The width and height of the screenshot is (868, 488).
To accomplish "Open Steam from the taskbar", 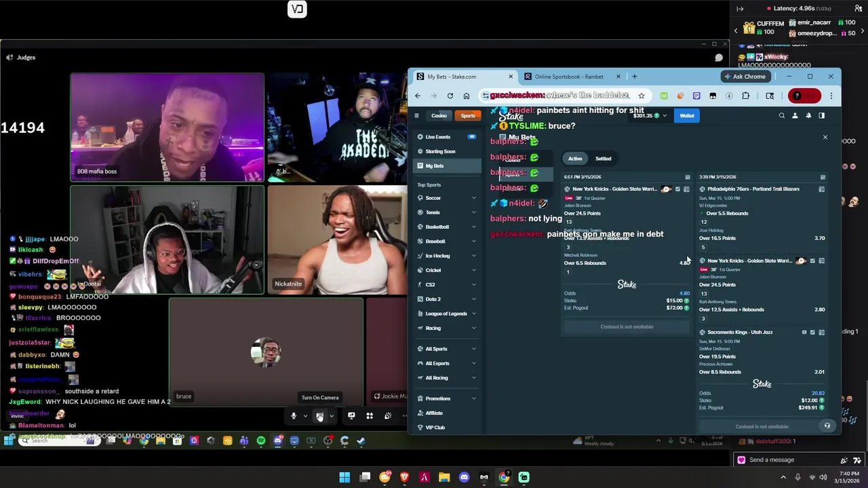I will [361, 441].
